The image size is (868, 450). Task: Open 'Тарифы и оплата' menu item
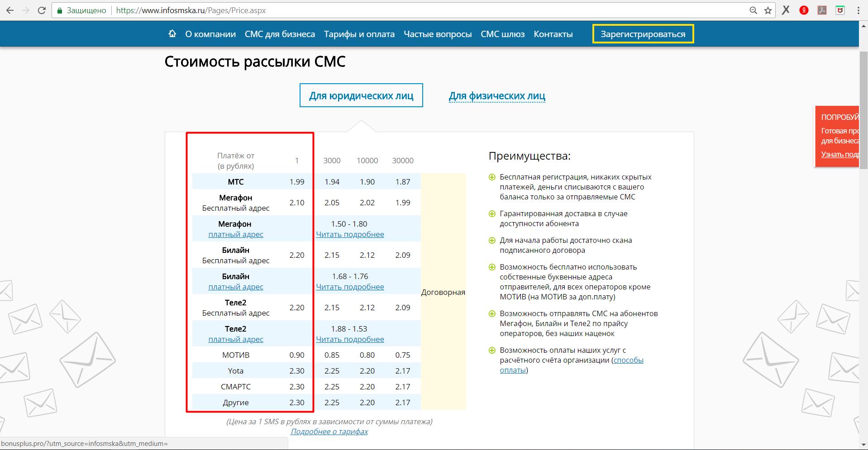pyautogui.click(x=359, y=34)
